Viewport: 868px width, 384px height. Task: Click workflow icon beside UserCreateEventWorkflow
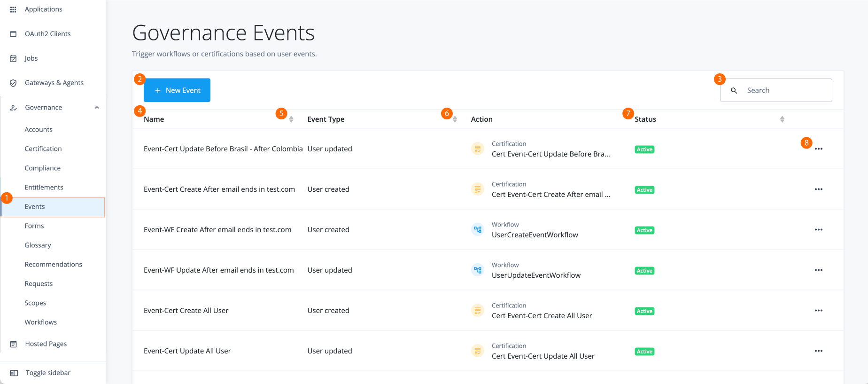(x=478, y=229)
